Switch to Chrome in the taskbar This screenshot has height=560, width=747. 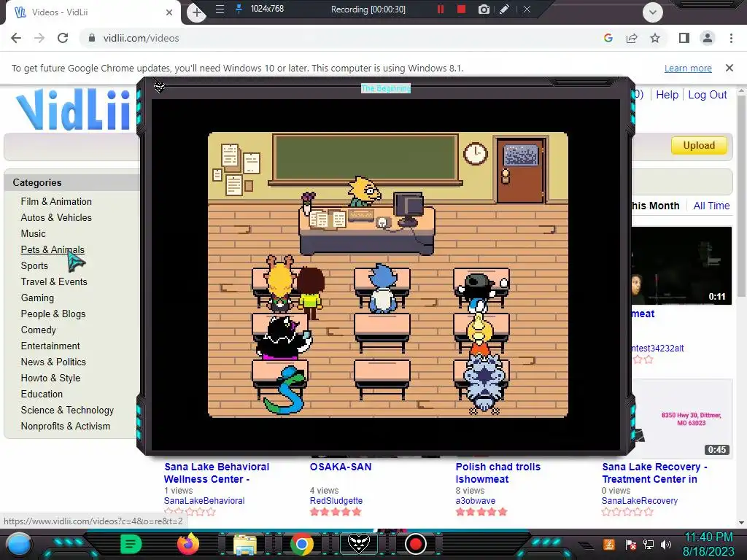point(301,544)
